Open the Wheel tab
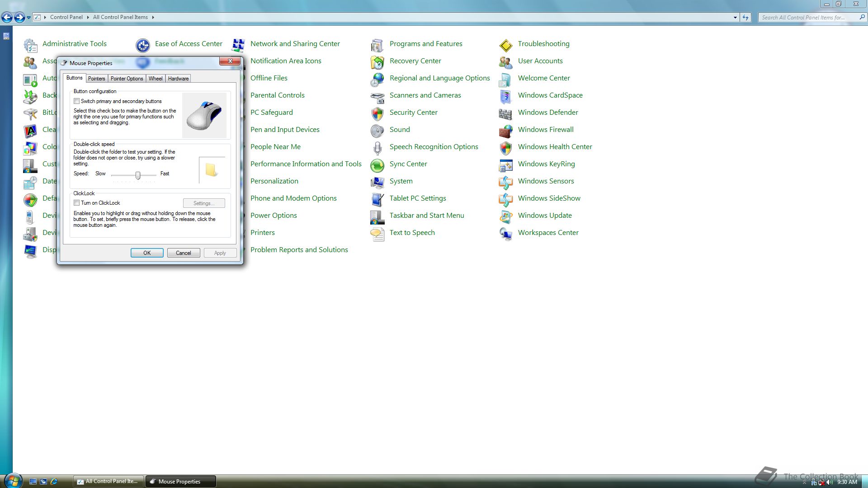This screenshot has width=868, height=488. pos(156,79)
